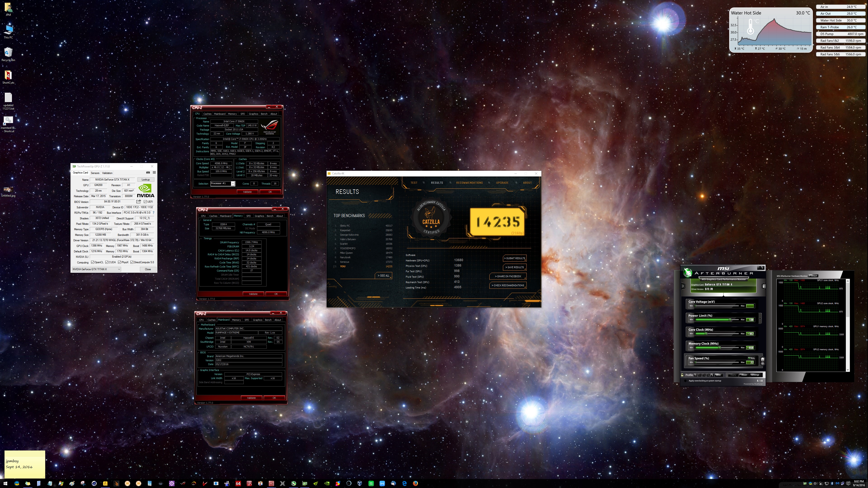The image size is (868, 488).
Task: Open the GPU selection dropdown in GPU-Z
Action: [96, 269]
